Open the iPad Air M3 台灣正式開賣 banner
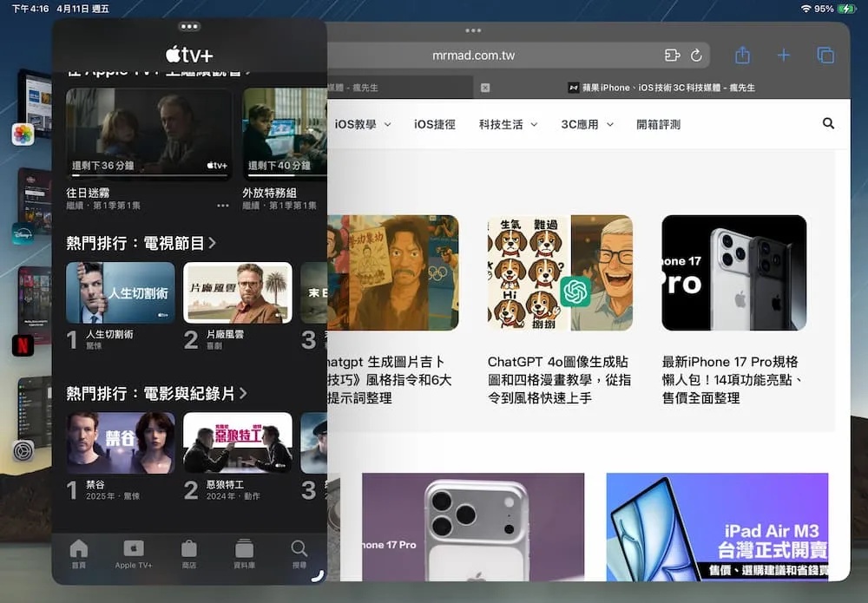This screenshot has height=603, width=868. (x=717, y=527)
